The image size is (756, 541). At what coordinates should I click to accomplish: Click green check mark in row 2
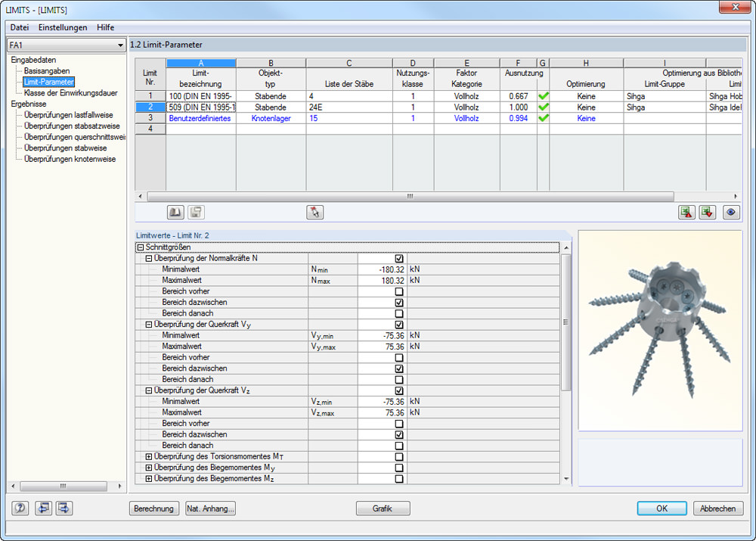(544, 107)
